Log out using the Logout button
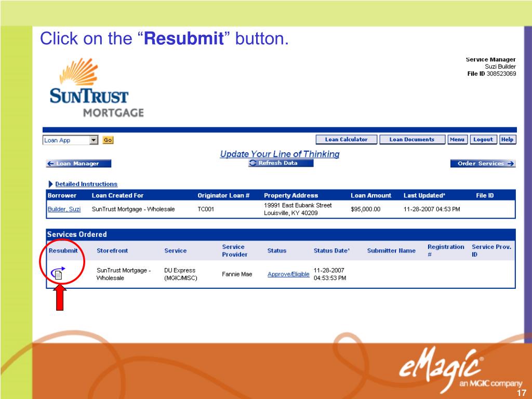Screen dimensions: 532x399 [483, 139]
